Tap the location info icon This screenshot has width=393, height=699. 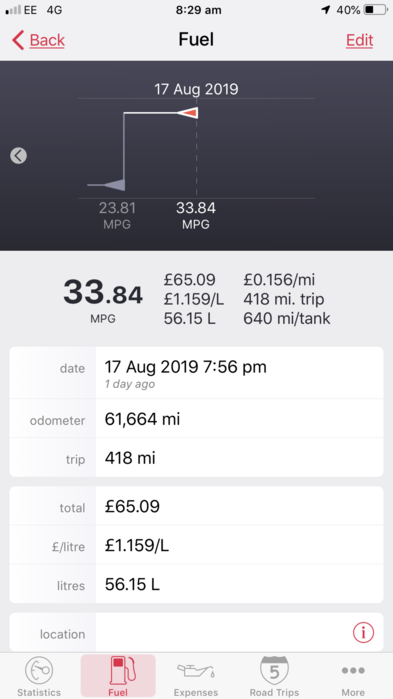pyautogui.click(x=363, y=632)
